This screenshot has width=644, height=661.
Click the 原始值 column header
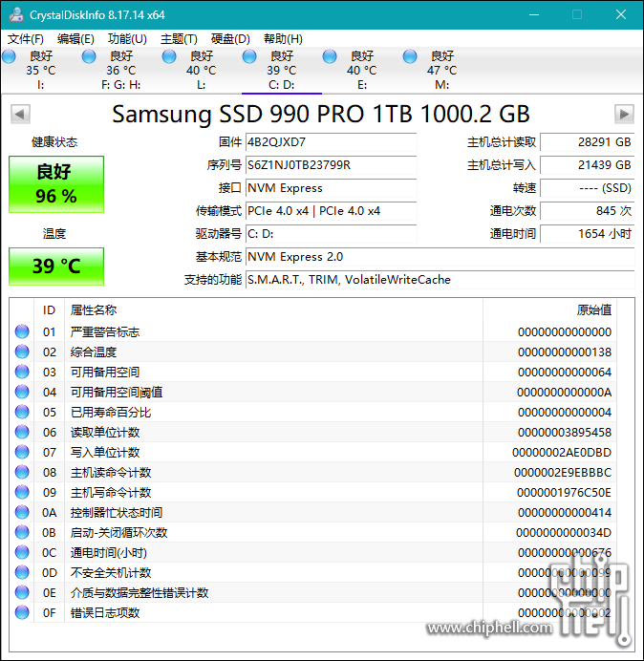coord(550,310)
